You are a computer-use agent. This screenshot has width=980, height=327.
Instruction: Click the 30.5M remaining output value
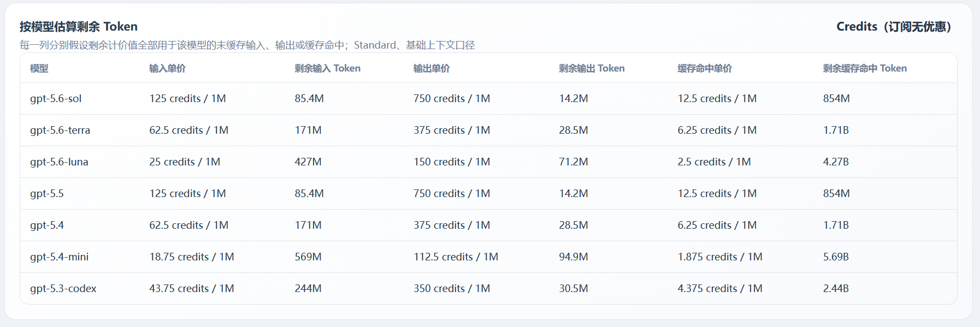click(x=574, y=289)
